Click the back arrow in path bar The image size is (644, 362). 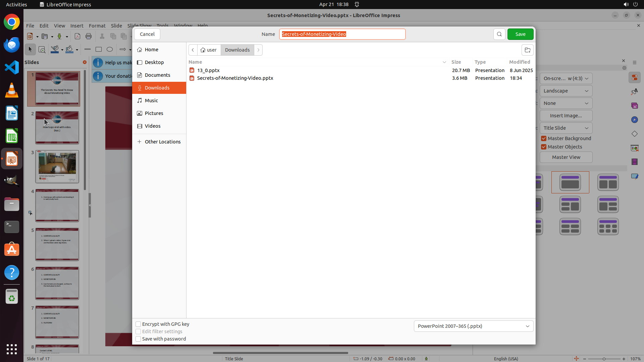[x=193, y=50]
